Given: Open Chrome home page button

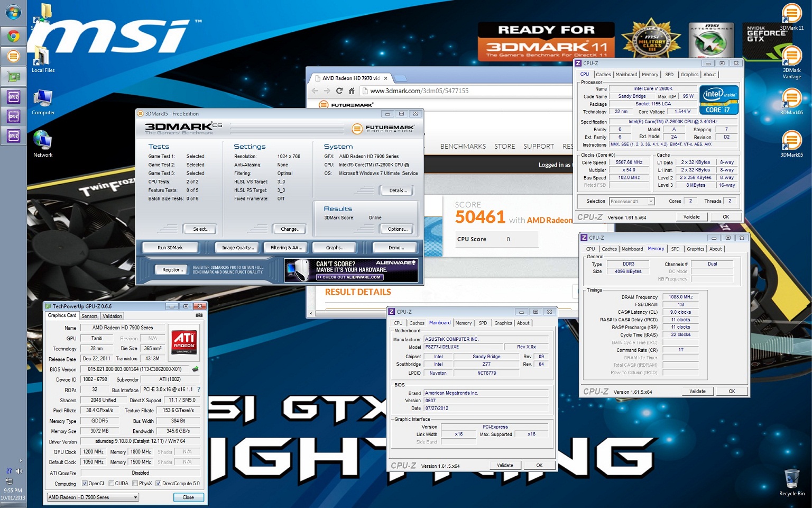Looking at the screenshot, I should [352, 91].
